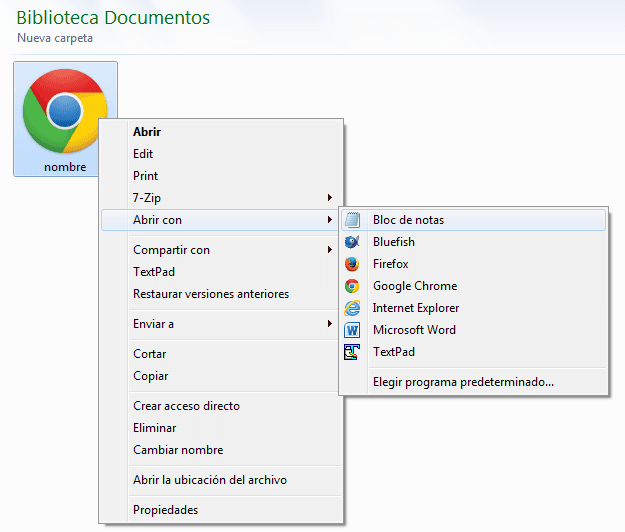Click the Nueva carpeta subtitle
Image resolution: width=625 pixels, height=532 pixels.
(55, 38)
